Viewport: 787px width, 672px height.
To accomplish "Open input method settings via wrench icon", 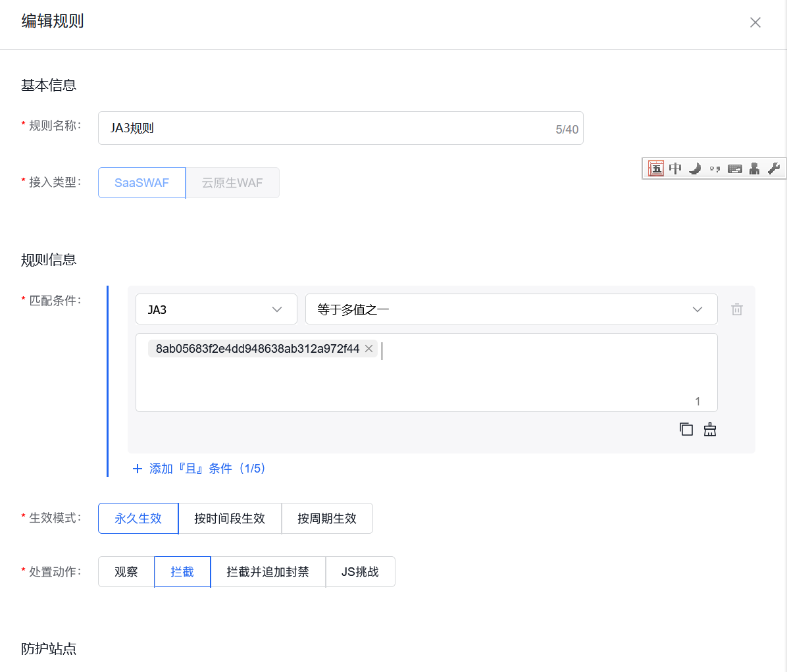I will 774,168.
